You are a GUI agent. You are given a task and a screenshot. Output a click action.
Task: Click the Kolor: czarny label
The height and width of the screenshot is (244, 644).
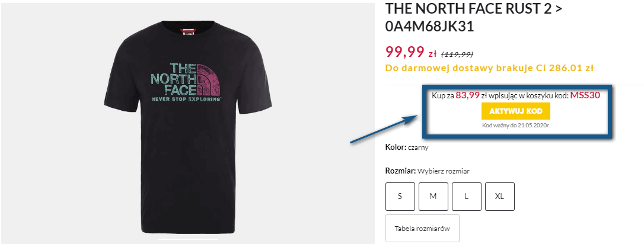click(x=407, y=147)
